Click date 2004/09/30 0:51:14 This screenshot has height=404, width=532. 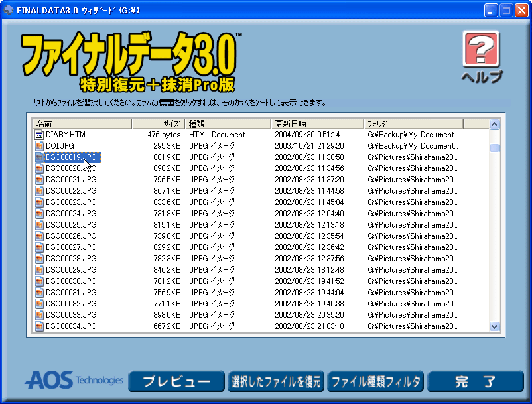pyautogui.click(x=307, y=135)
